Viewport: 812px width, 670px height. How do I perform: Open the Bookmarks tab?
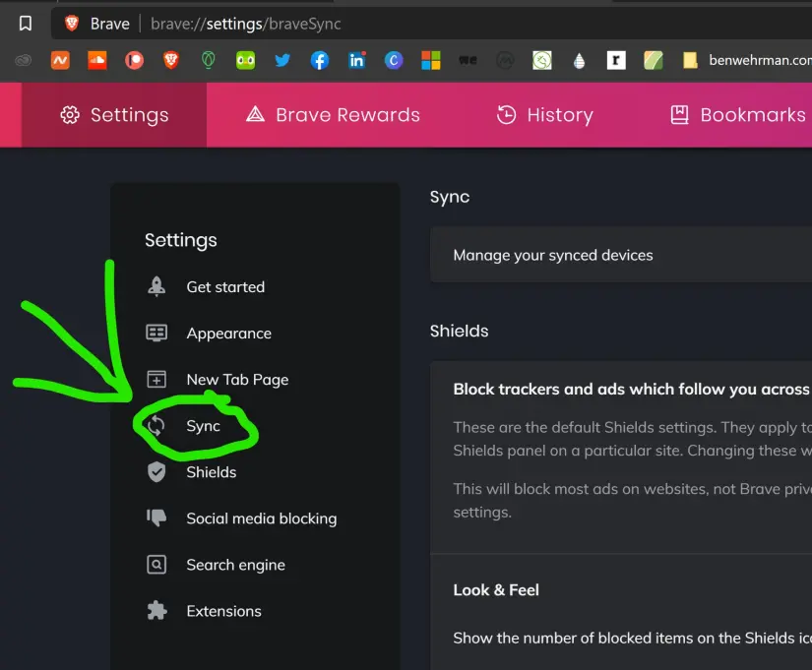coord(737,115)
